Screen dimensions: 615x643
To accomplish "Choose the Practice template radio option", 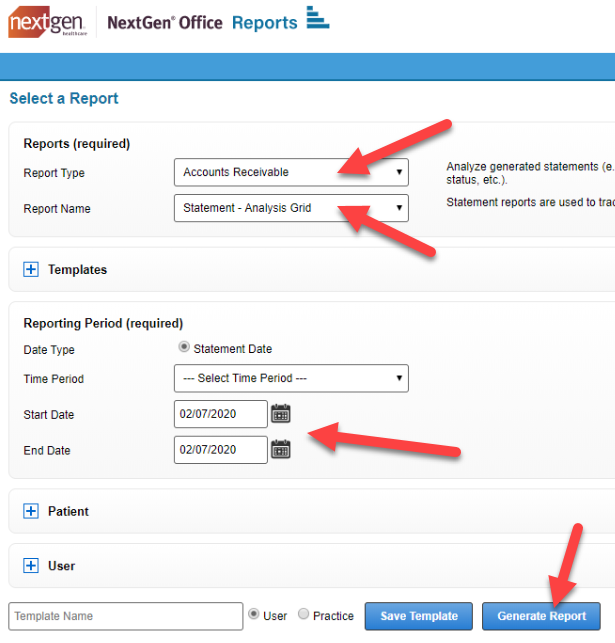I will (x=304, y=615).
